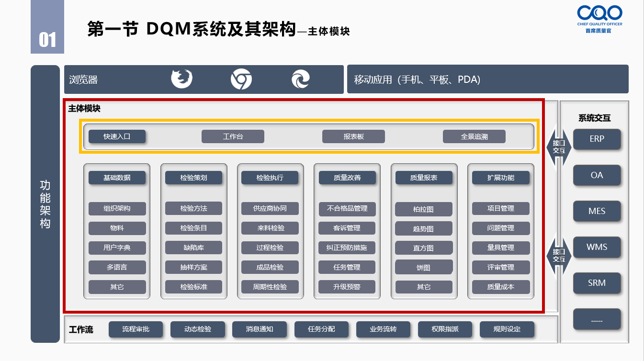Open 客诉管理 item
The width and height of the screenshot is (644, 361).
(347, 228)
